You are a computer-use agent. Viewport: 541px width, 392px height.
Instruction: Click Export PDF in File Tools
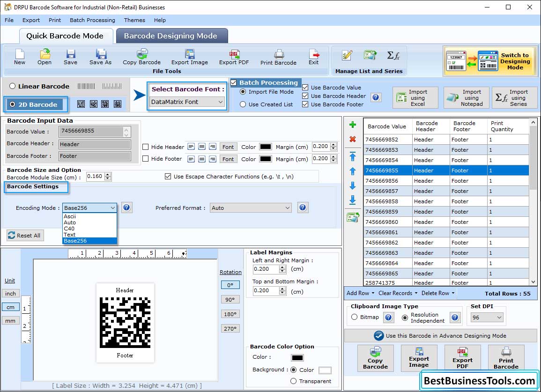tap(234, 57)
